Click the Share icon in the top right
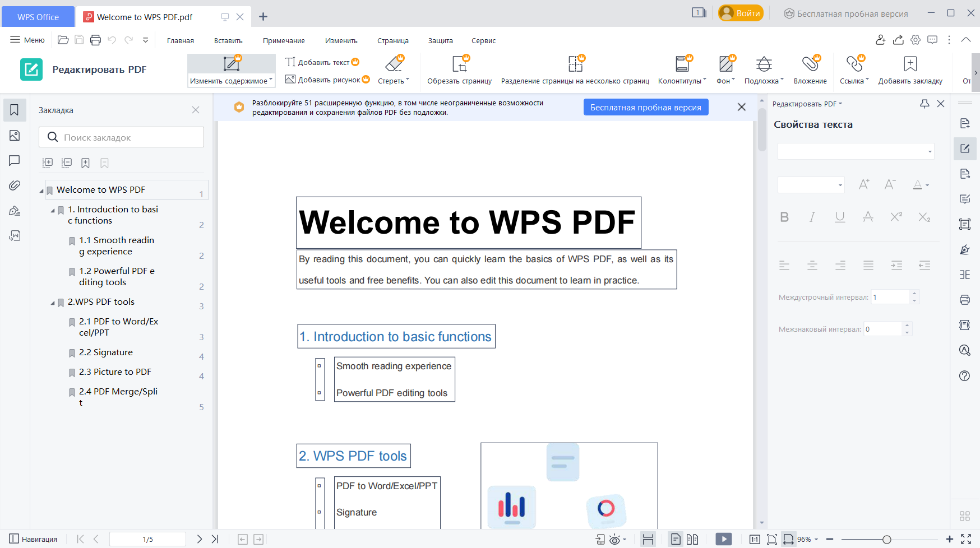This screenshot has height=548, width=980. coord(898,40)
